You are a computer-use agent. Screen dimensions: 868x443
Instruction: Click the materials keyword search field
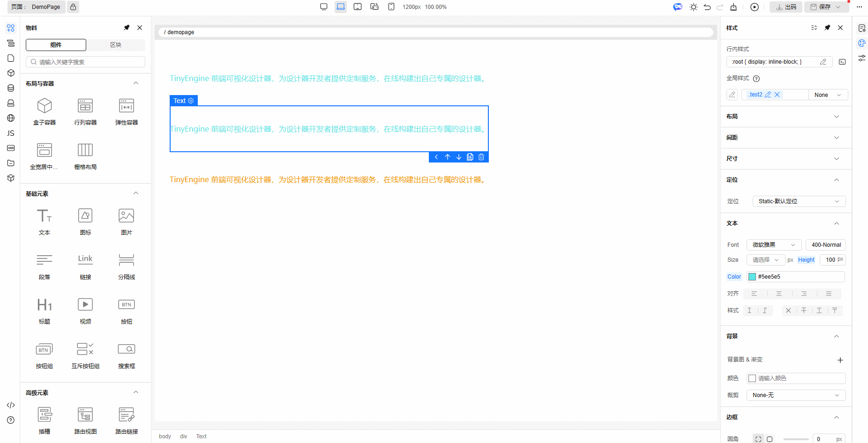pos(85,62)
